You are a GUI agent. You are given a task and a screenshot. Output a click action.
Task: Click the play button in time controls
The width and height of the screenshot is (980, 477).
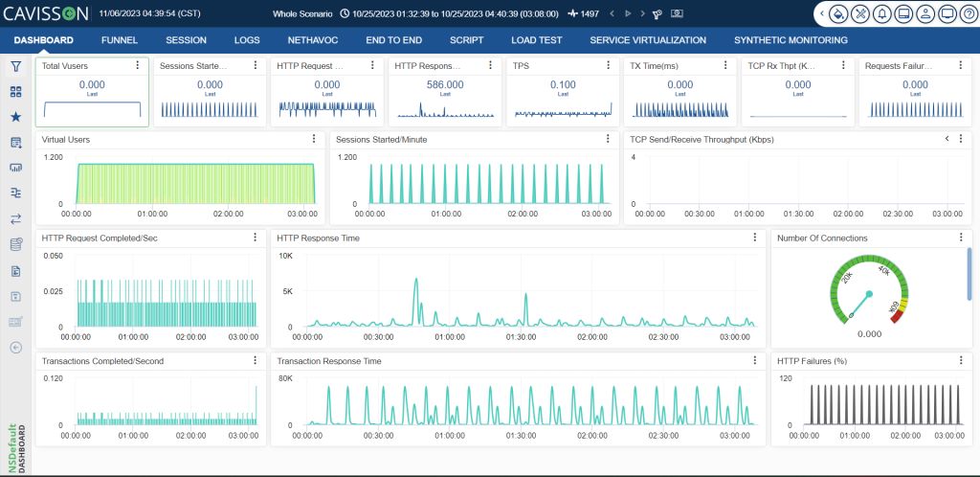(x=628, y=13)
